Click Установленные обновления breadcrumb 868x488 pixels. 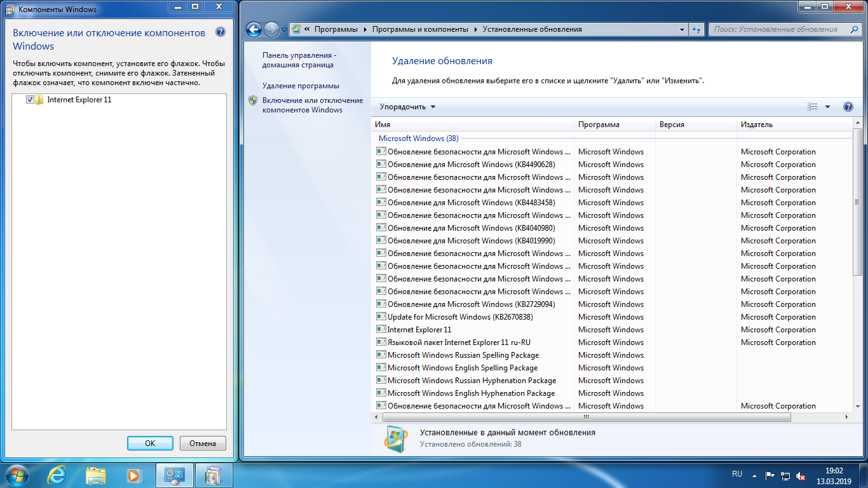pyautogui.click(x=532, y=29)
